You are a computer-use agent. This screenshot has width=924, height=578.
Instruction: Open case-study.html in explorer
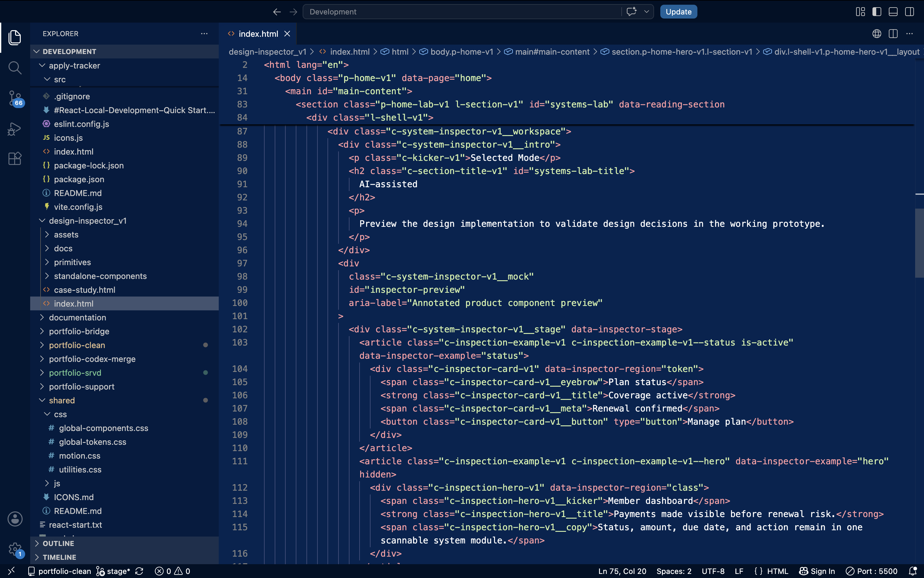coord(125,290)
